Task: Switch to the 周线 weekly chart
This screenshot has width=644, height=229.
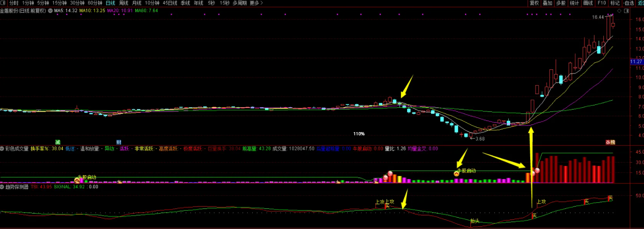Action: coord(124,3)
